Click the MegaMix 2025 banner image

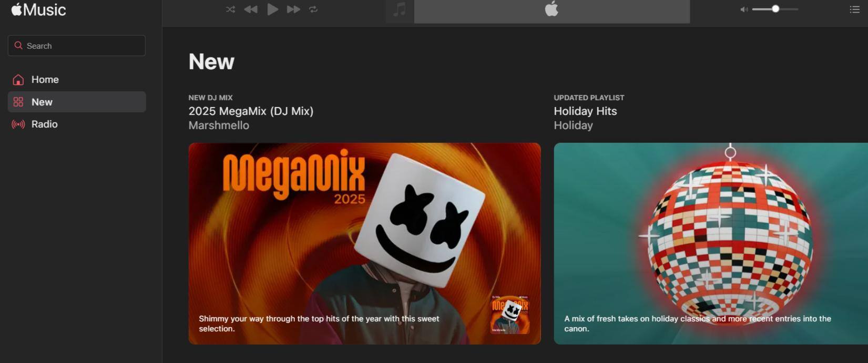364,243
